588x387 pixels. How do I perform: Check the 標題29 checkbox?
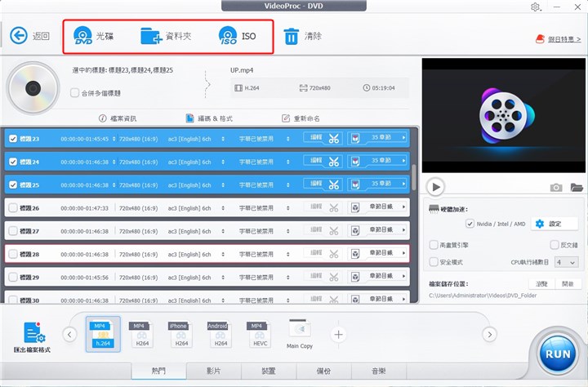[x=13, y=277]
